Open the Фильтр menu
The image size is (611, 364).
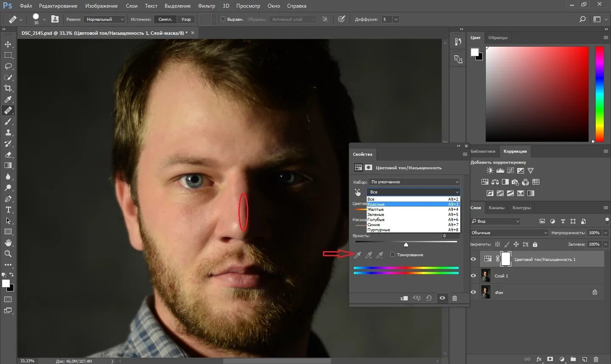[x=207, y=6]
